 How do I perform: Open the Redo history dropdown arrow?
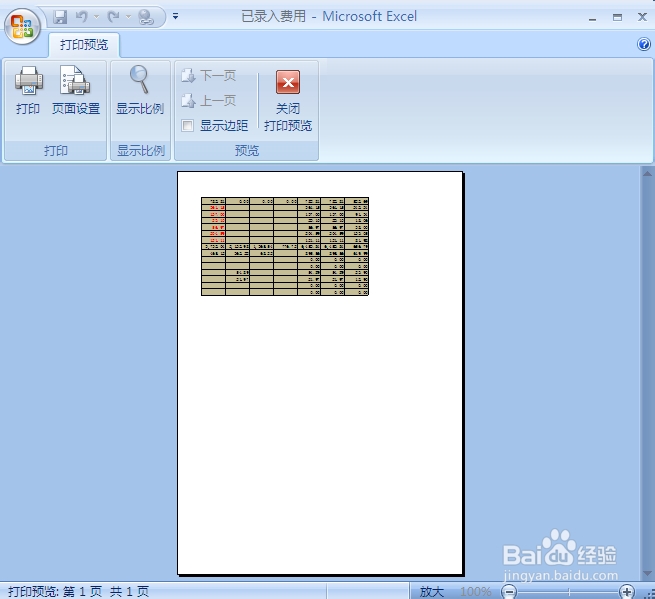(128, 17)
